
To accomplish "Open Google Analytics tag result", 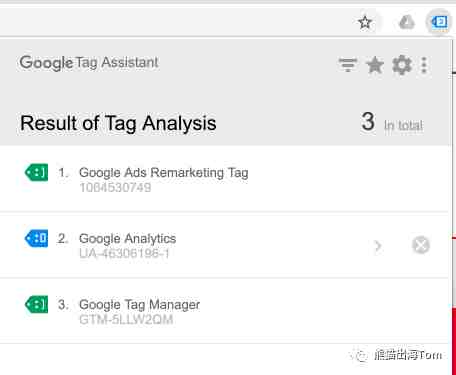I will coord(224,245).
